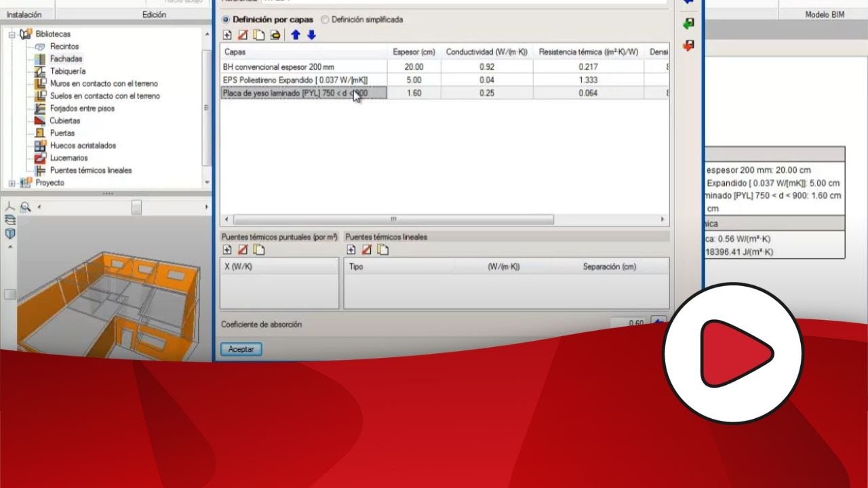Image resolution: width=868 pixels, height=488 pixels.
Task: Click the green import arrow icon
Action: (x=688, y=24)
